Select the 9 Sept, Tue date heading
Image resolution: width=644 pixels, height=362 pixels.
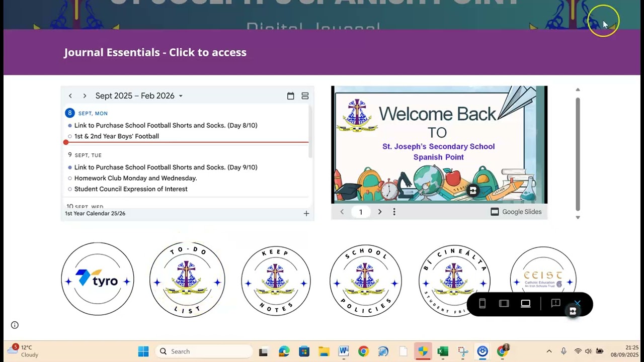85,155
